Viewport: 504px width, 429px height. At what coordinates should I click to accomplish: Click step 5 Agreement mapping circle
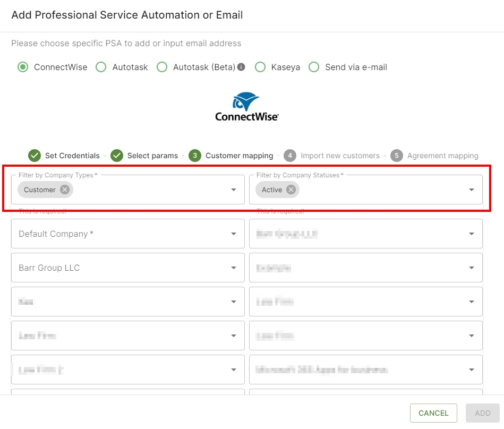pos(397,156)
